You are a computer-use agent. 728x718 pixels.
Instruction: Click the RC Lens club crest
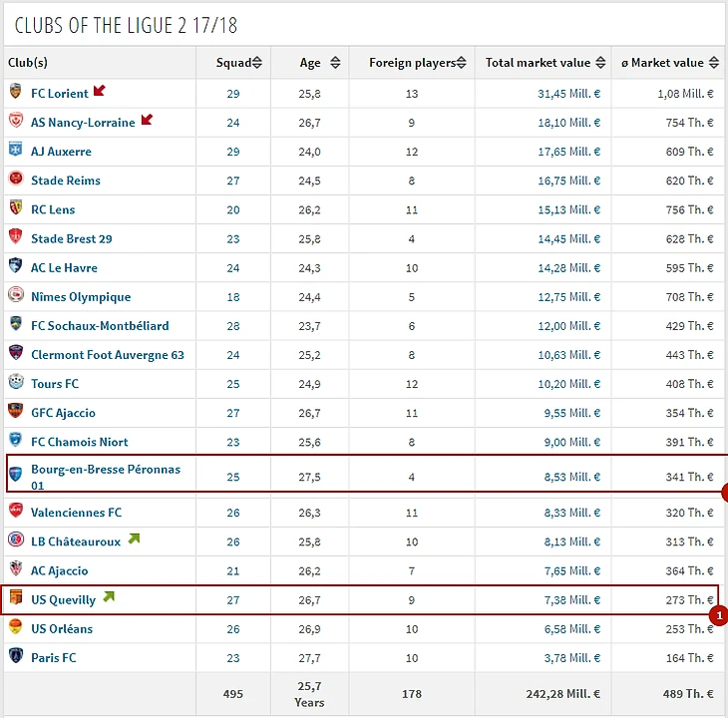(15, 207)
